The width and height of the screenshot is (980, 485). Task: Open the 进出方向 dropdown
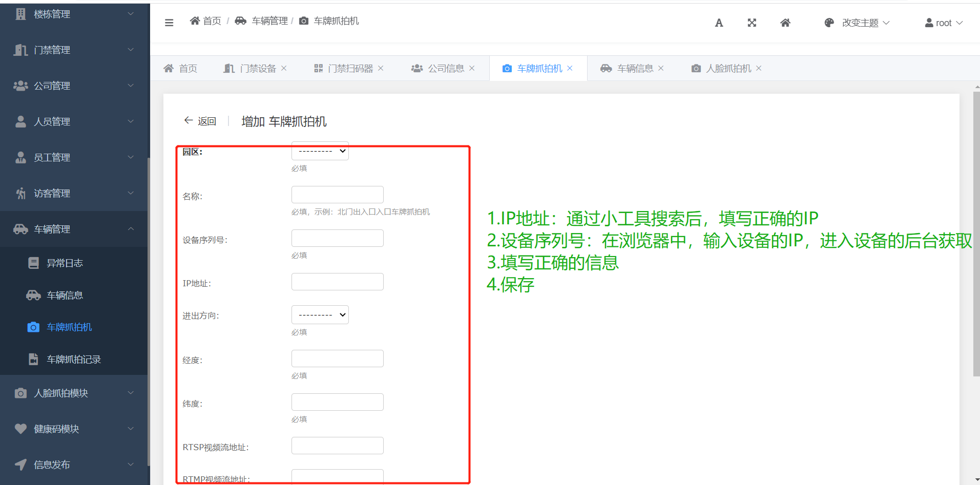tap(320, 315)
